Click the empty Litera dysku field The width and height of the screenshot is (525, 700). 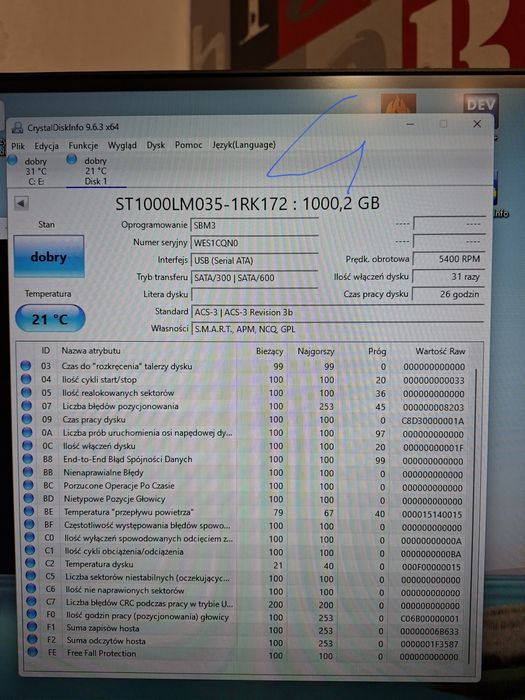click(x=254, y=295)
